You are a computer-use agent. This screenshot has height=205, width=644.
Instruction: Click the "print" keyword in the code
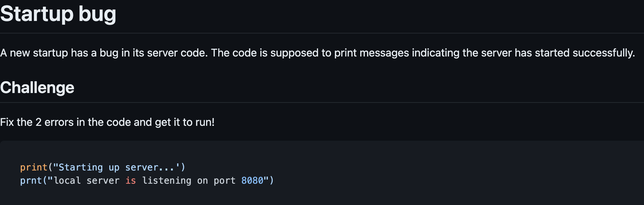[33, 167]
